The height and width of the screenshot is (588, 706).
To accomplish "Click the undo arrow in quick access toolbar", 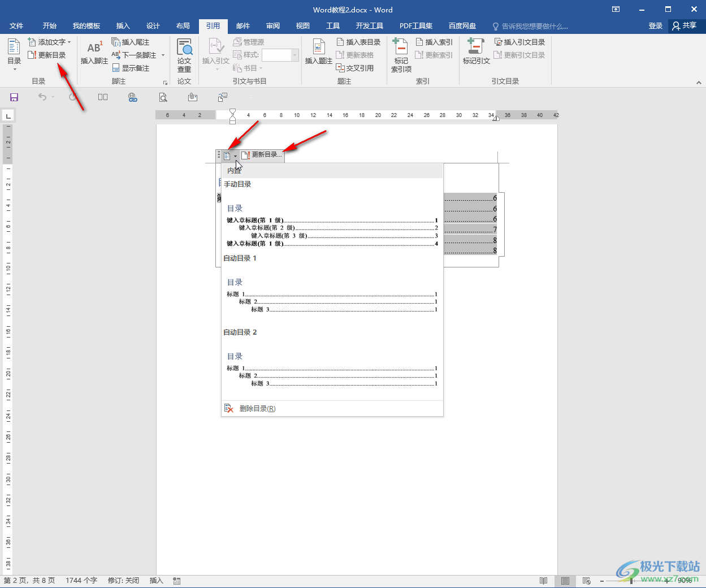I will (x=42, y=97).
